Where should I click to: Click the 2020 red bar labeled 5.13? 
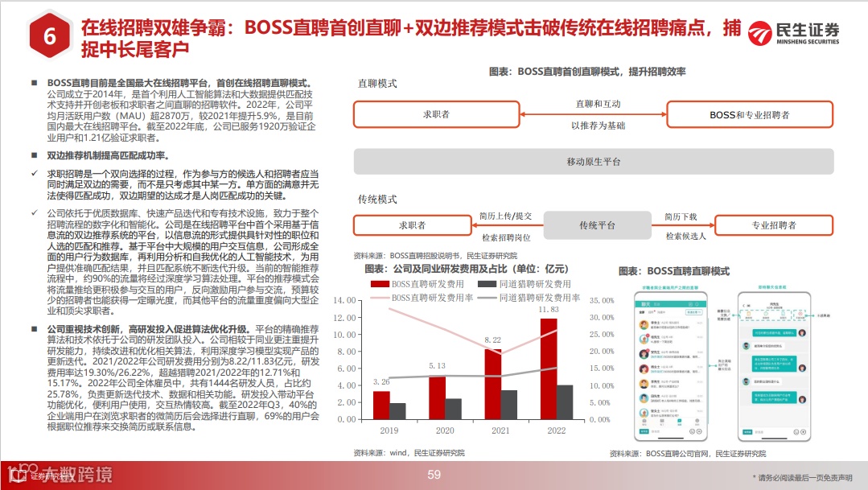437,397
